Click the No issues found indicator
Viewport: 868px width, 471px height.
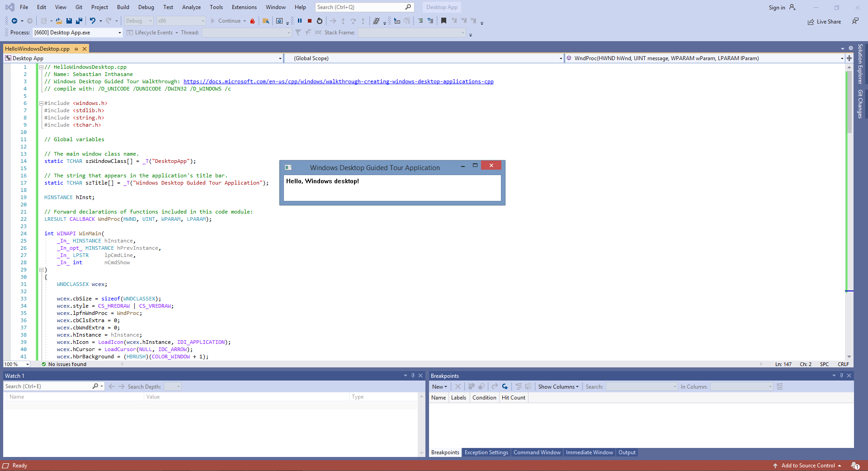coord(64,364)
